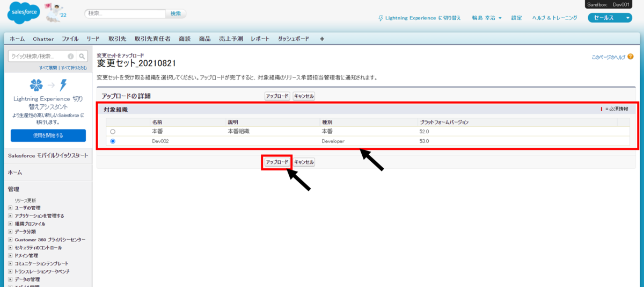Image resolution: width=644 pixels, height=287 pixels.
Task: Open the plus tab for all tabs
Action: pos(322,39)
